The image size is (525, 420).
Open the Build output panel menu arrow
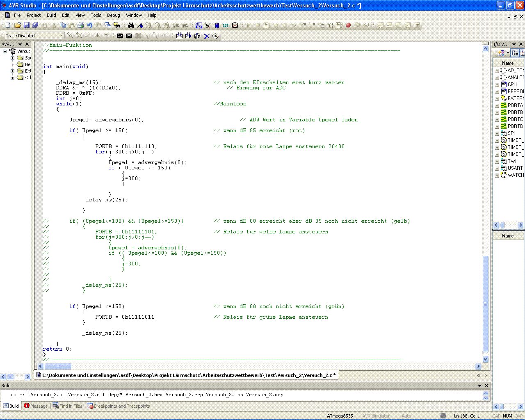coord(479,386)
